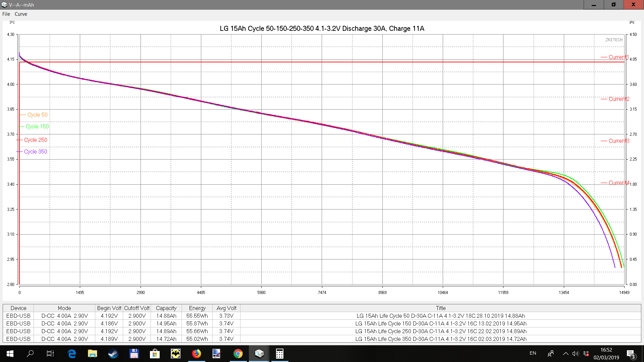Open Firefox from the taskbar
The image size is (644, 362).
point(196,353)
